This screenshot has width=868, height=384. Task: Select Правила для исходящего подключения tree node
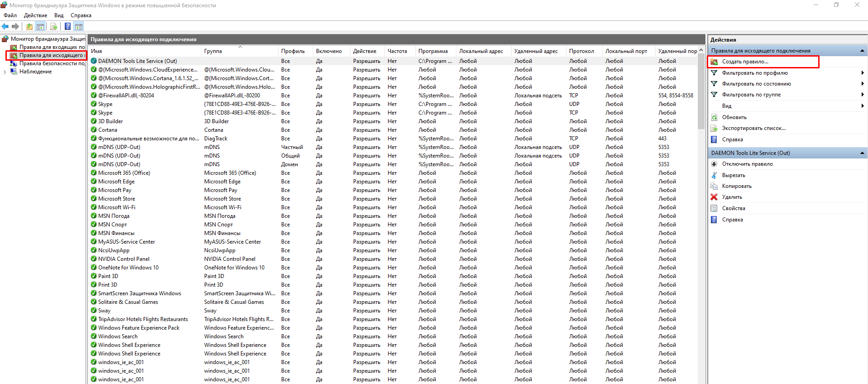(51, 55)
